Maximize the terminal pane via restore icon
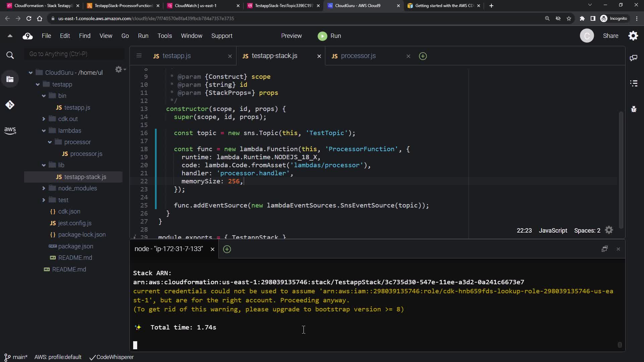Image resolution: width=644 pixels, height=362 pixels. click(x=604, y=249)
